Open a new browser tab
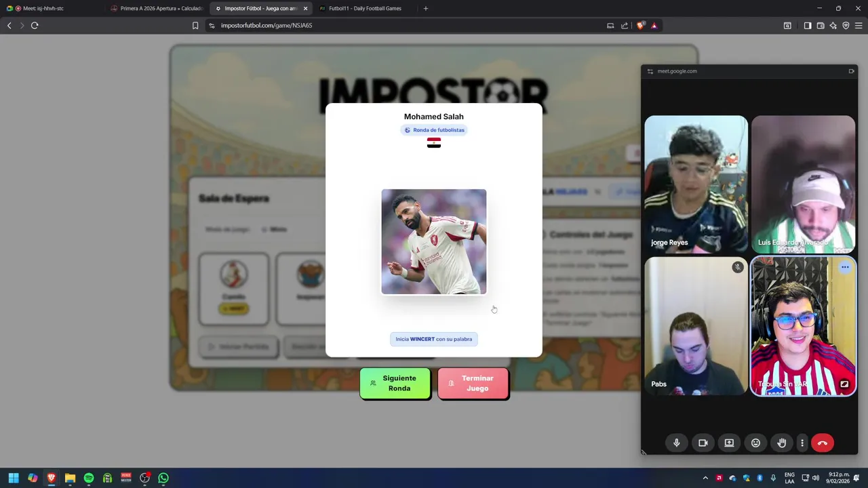The height and width of the screenshot is (488, 868). pyautogui.click(x=426, y=8)
